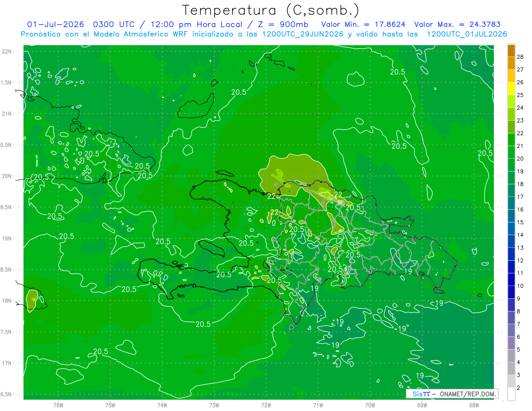Click the dark blue swatch between 10 and 11
The width and height of the screenshot is (532, 411).
click(511, 279)
